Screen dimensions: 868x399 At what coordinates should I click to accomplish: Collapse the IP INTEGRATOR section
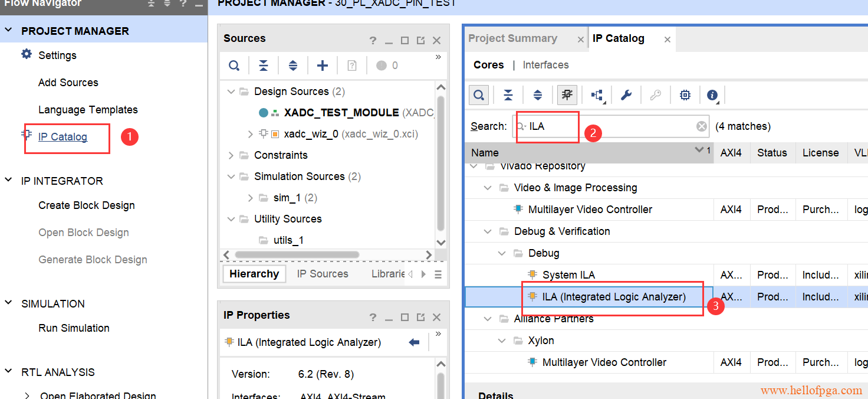(x=9, y=181)
